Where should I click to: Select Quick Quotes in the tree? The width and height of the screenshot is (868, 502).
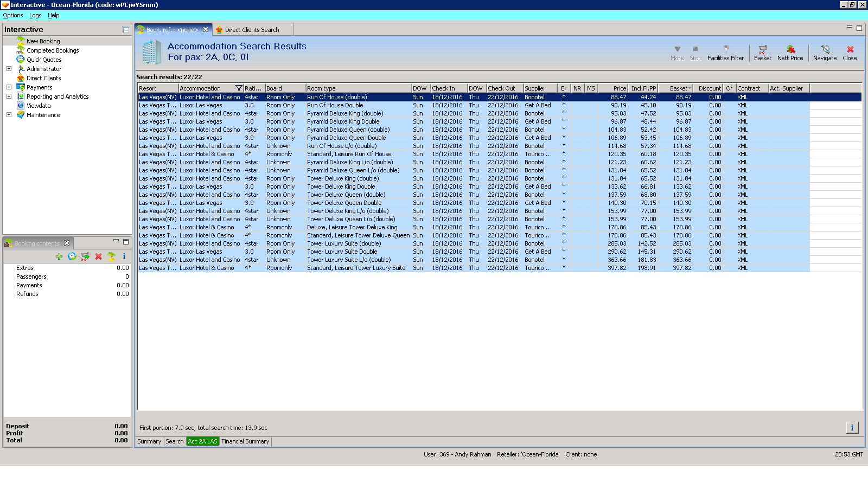(x=44, y=60)
